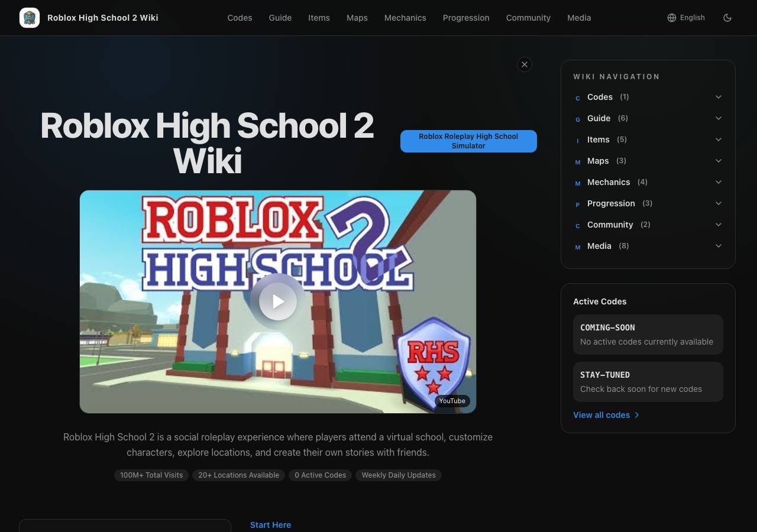Select the Community label in wiki navigation
This screenshot has width=757, height=532.
610,225
